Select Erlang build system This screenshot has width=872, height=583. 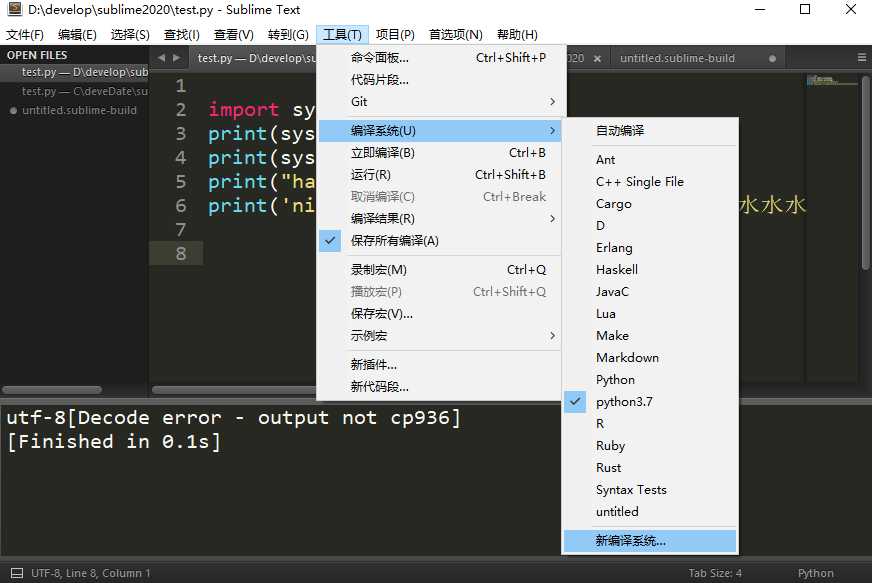pyautogui.click(x=650, y=248)
